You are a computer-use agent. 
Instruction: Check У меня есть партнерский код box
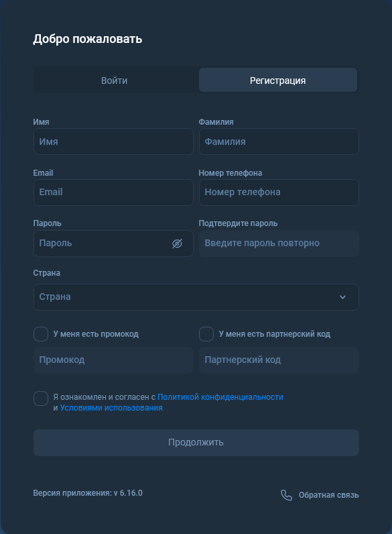tap(206, 334)
